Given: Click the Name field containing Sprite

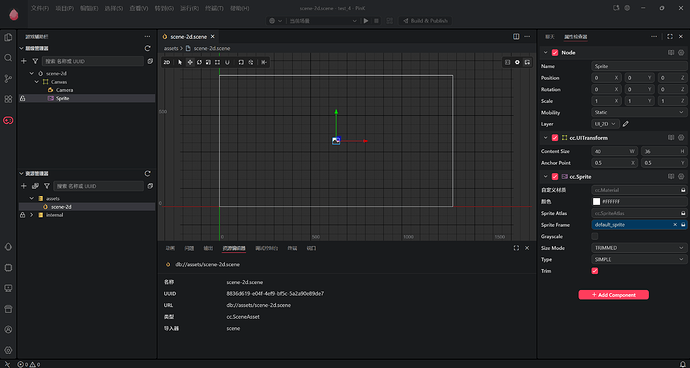Looking at the screenshot, I should (x=639, y=66).
